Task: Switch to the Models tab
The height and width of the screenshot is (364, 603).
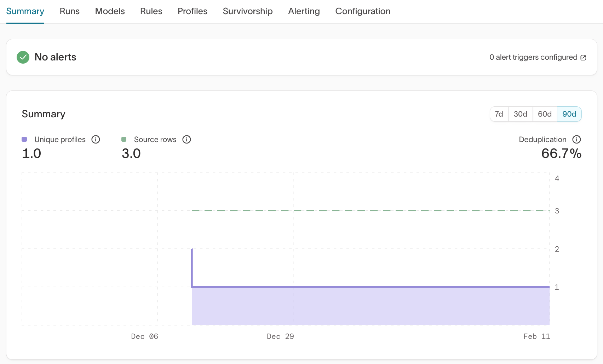Action: pos(110,11)
